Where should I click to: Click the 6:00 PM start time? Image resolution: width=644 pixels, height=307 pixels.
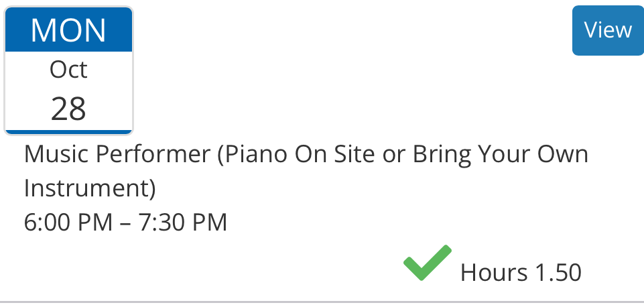pos(68,222)
